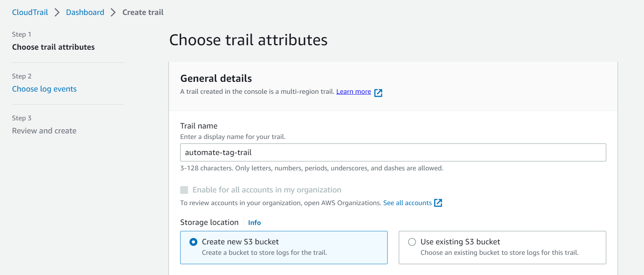Screen dimensions: 644x275
Task: Click chevron separator after CloudTrail breadcrumb
Action: point(57,12)
